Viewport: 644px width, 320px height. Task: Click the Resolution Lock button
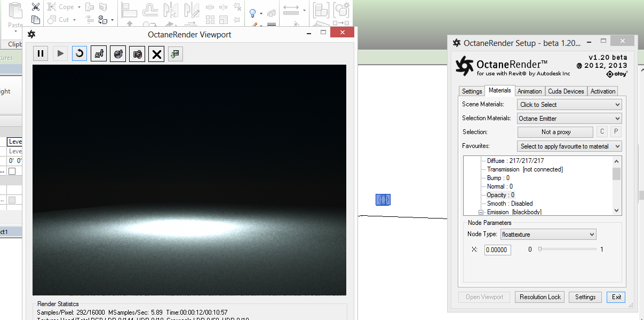[x=540, y=297]
